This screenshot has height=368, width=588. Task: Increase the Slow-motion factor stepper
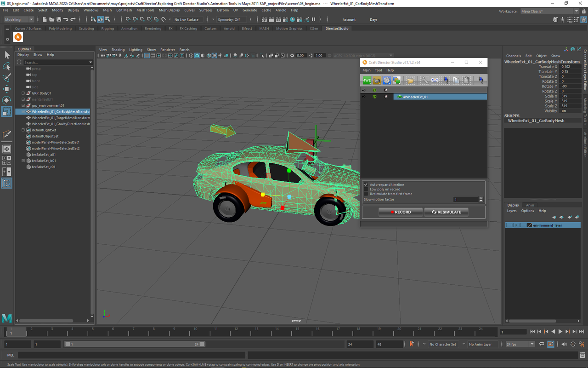click(481, 198)
